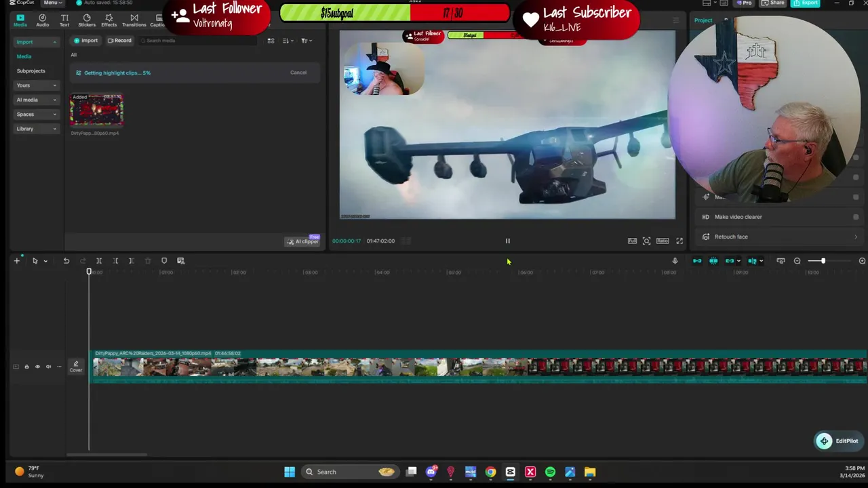Open the Text tab
The height and width of the screenshot is (488, 868).
click(x=64, y=20)
